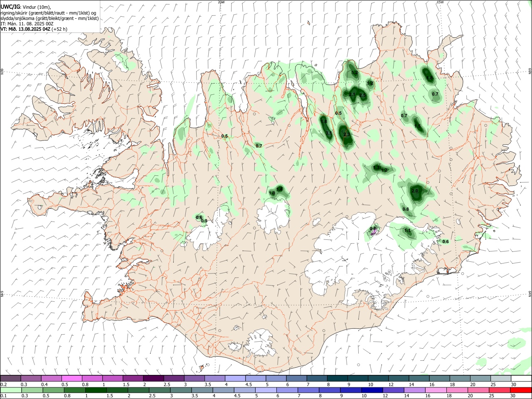Click the 'slydda/snjókoma' legend description line
Image resolution: width=532 pixels, height=399 pixels.
click(x=49, y=18)
